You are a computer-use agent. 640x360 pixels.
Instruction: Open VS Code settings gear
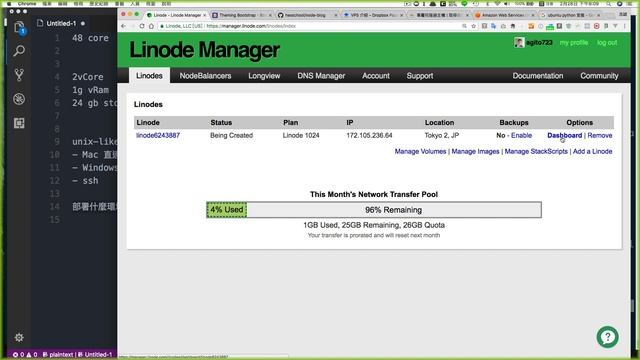(19, 337)
